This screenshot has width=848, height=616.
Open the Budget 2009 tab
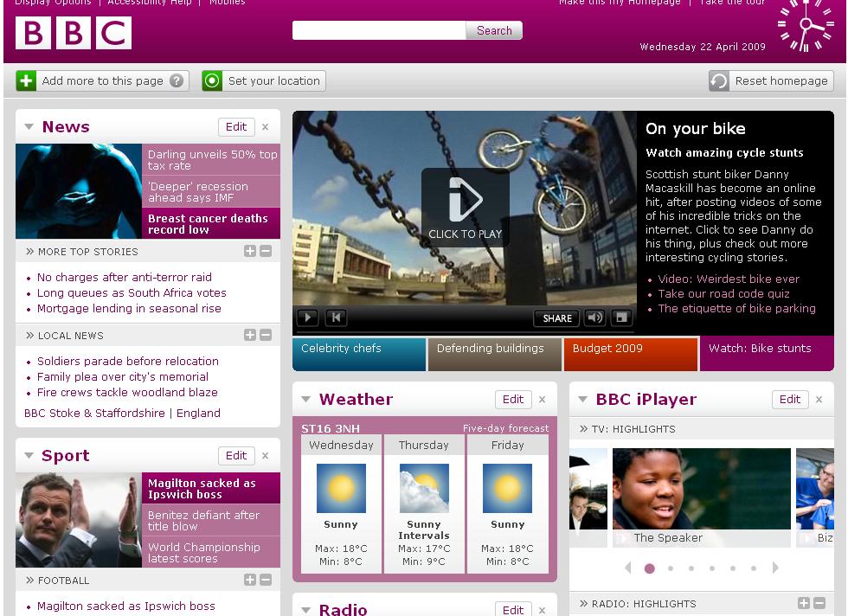click(631, 354)
